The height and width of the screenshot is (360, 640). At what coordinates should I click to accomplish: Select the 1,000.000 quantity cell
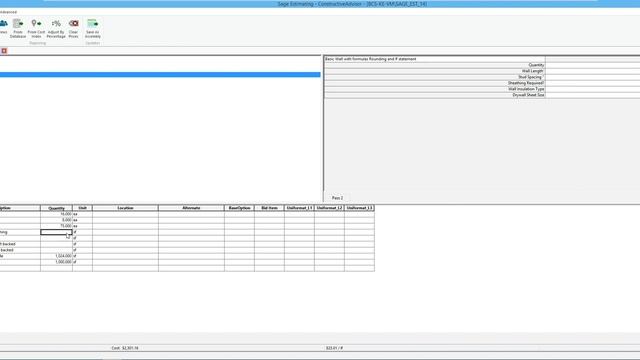[56, 262]
